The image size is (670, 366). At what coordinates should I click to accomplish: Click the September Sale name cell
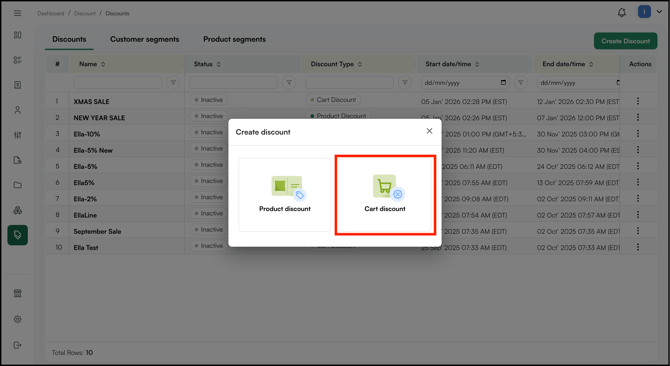point(97,231)
